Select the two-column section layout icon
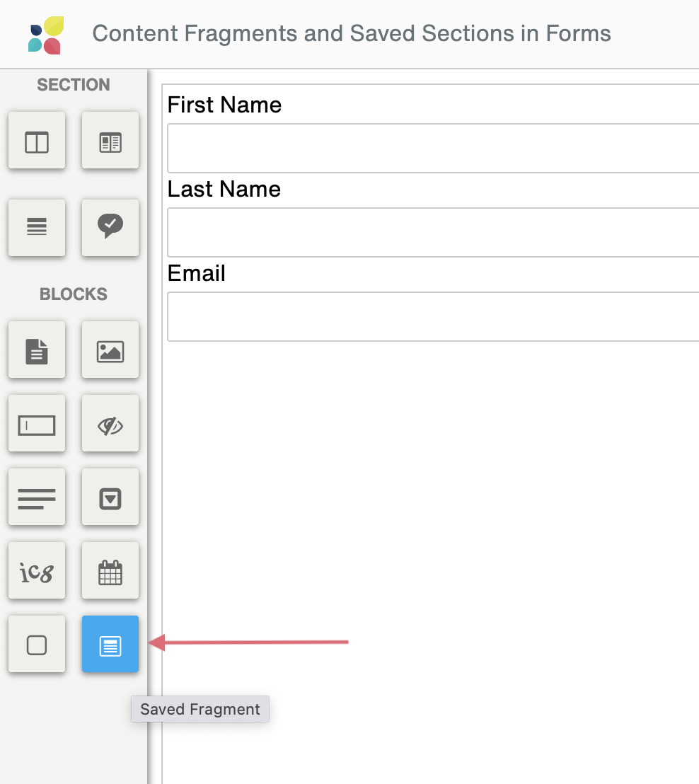This screenshot has height=784, width=699. [x=37, y=141]
